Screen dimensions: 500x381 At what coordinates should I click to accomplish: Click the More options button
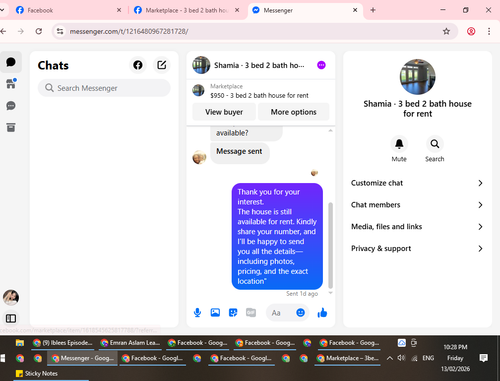pos(293,112)
